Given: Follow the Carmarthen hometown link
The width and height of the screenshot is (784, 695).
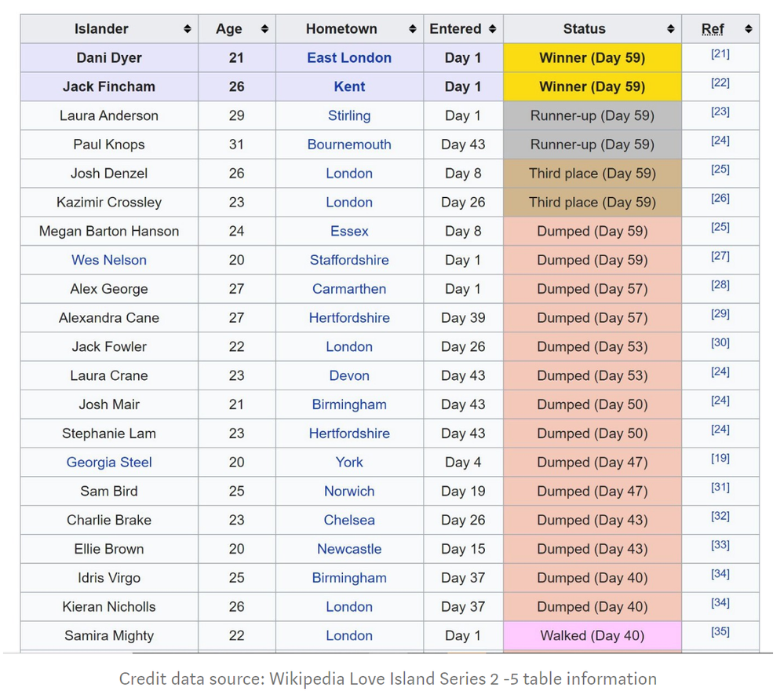Looking at the screenshot, I should click(x=349, y=289).
